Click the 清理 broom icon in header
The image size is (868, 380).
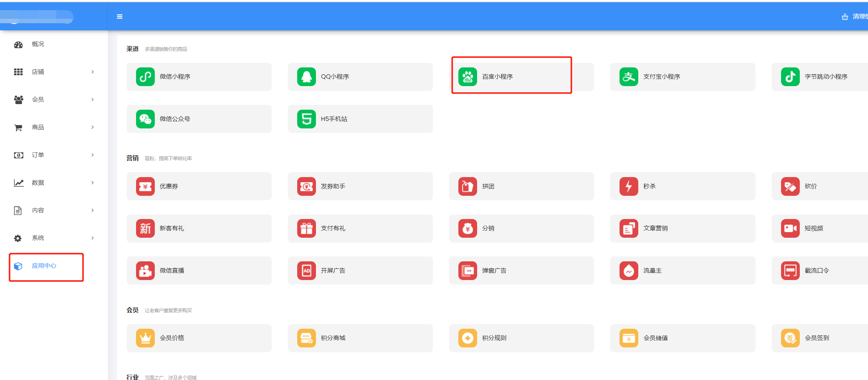(x=845, y=17)
